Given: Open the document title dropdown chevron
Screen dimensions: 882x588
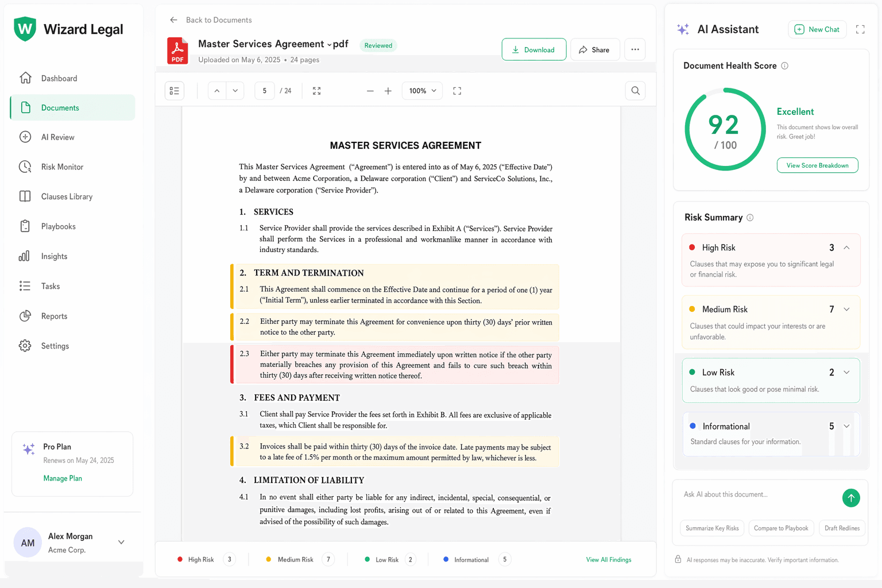Looking at the screenshot, I should coord(329,44).
